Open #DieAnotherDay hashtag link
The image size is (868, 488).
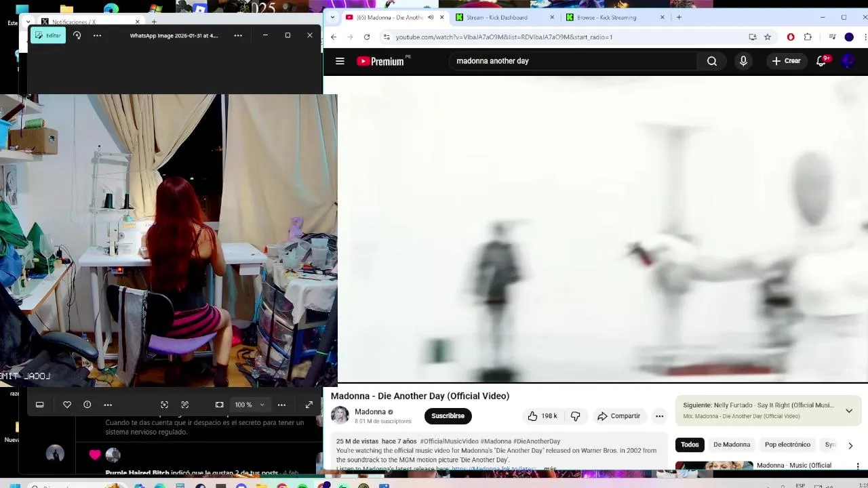537,441
